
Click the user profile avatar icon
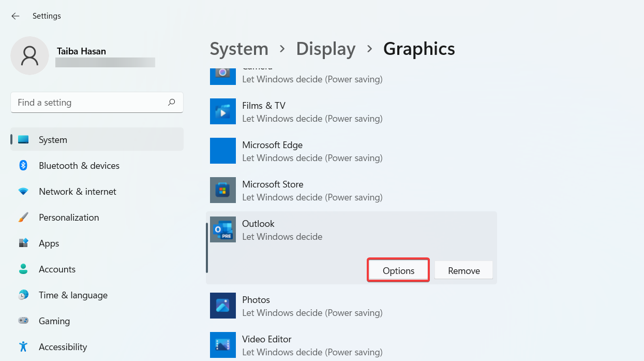30,55
